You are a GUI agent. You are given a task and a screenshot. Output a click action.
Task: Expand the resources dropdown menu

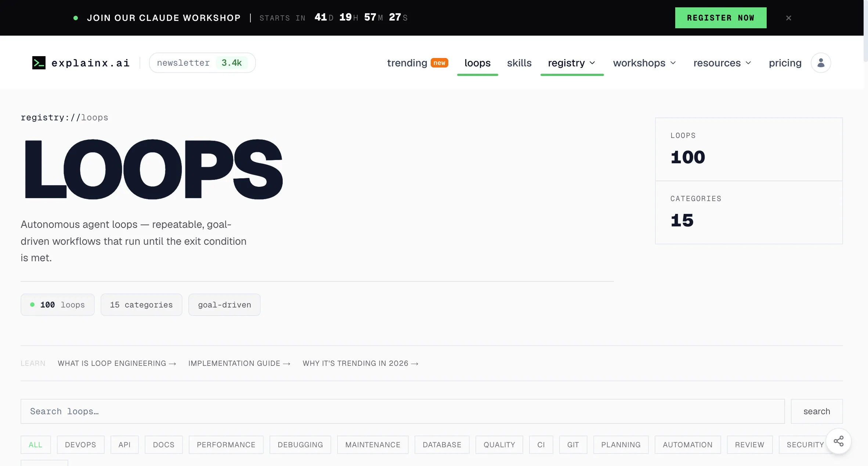pyautogui.click(x=722, y=63)
